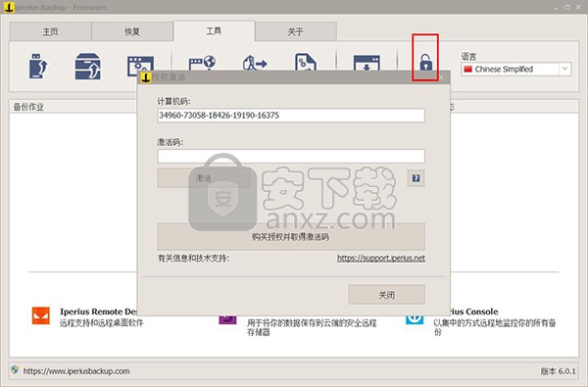The height and width of the screenshot is (387, 588).
Task: Minimize the Iperius Backup main window
Action: point(557,7)
